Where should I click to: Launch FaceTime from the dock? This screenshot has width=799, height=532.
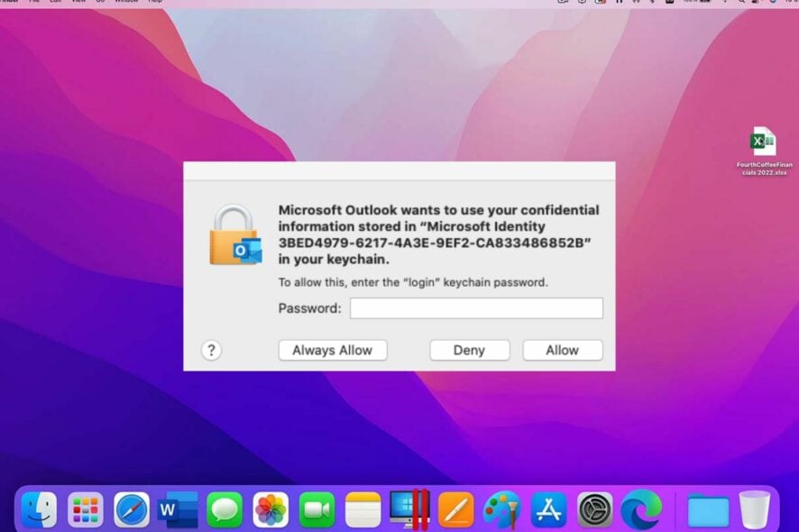click(x=317, y=509)
